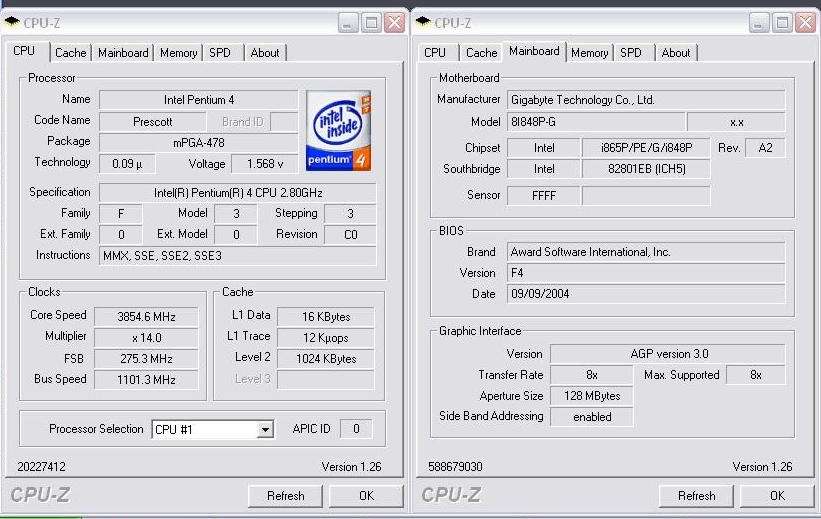Expand the Processor Selection CPU #1 dropdown
The image size is (821, 519).
point(265,429)
